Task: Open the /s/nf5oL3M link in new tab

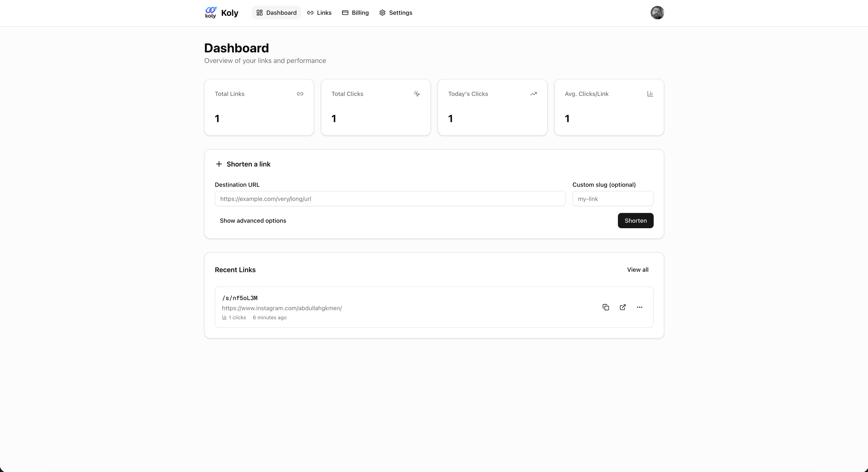Action: pyautogui.click(x=623, y=307)
